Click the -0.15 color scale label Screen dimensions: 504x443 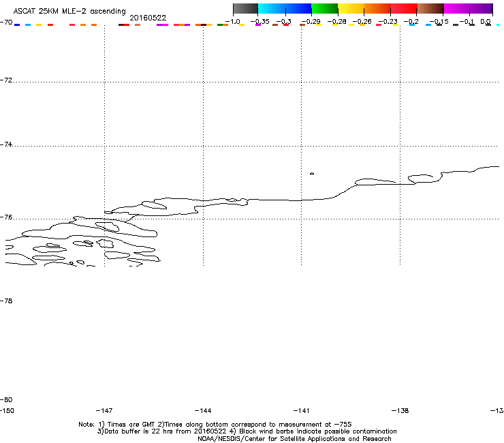coord(439,22)
